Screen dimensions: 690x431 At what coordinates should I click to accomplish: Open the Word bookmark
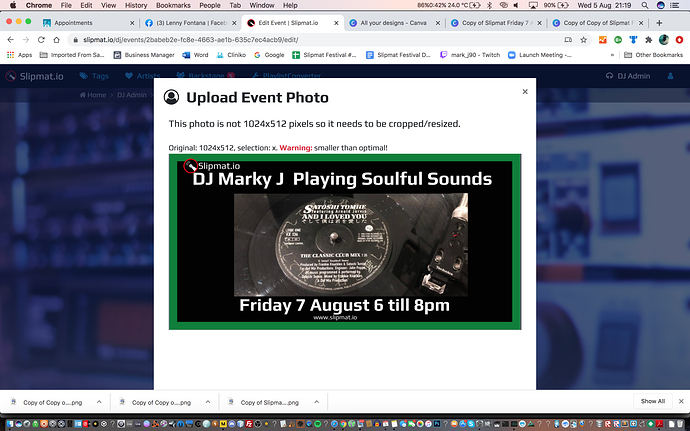(195, 55)
